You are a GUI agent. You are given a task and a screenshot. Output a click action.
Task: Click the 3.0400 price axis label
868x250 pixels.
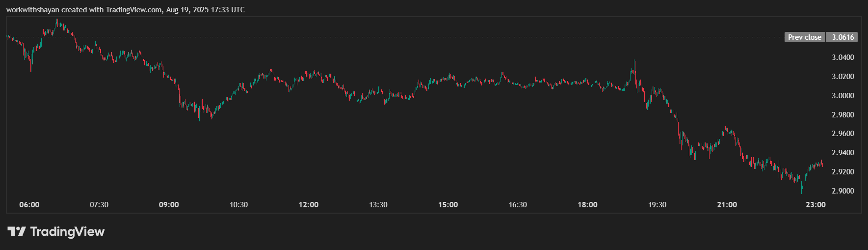point(842,57)
